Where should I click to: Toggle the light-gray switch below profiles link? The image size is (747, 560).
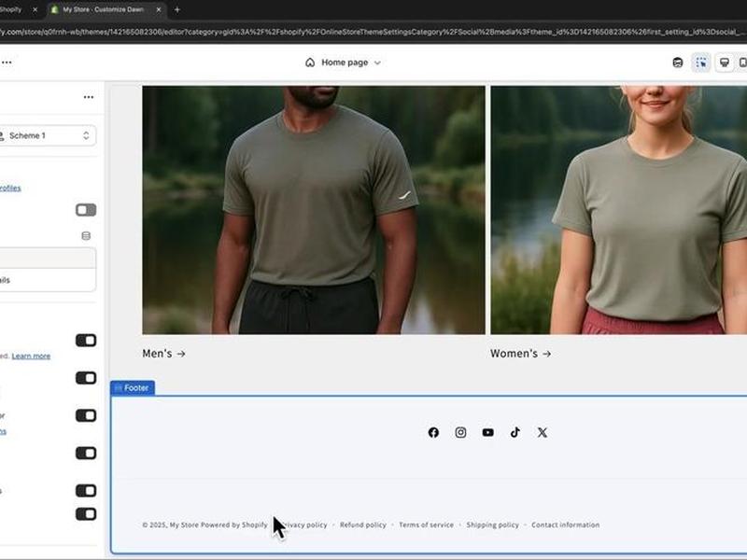tap(86, 210)
